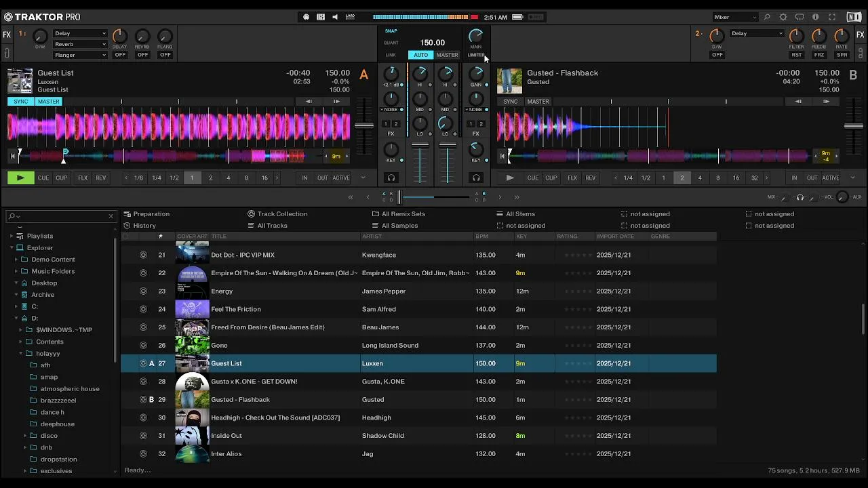
Task: Set Deck B as MASTER
Action: (x=538, y=102)
